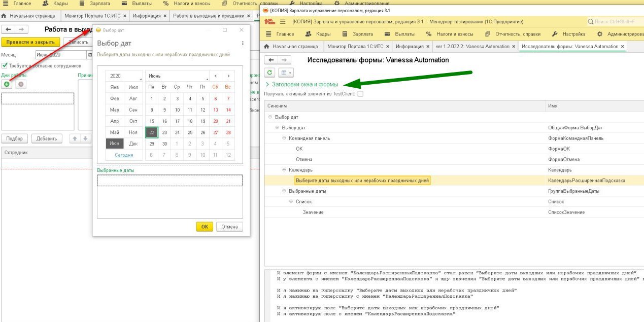
Task: Select June 15 in calendar
Action: tap(152, 121)
